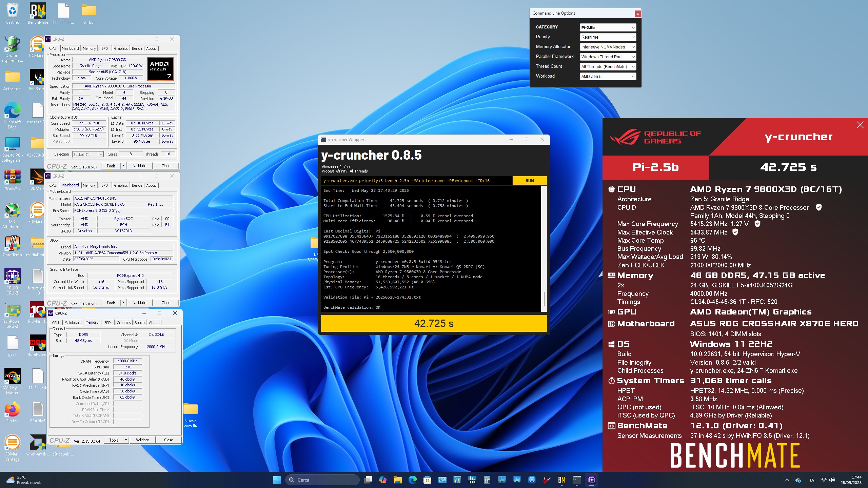Select Graphics tab in CPU-Z mainboard window
The width and height of the screenshot is (868, 488).
[x=121, y=185]
